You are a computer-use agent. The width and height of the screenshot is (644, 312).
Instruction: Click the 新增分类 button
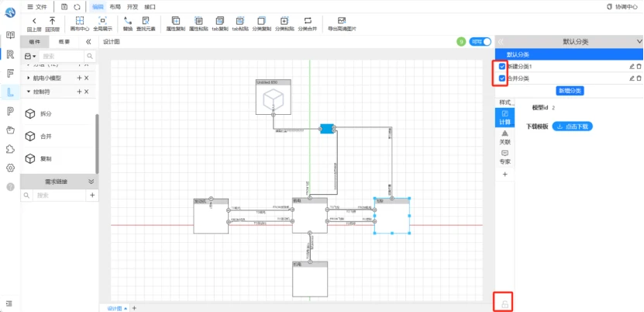pyautogui.click(x=570, y=91)
